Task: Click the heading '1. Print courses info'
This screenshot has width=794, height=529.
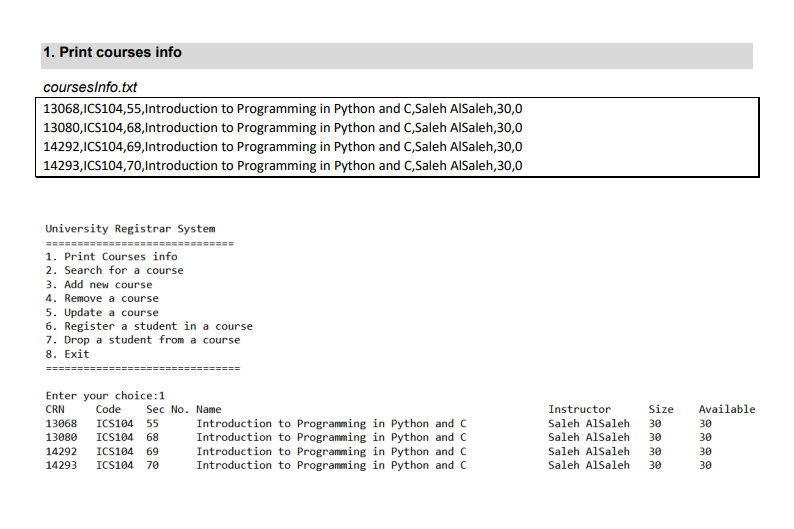Action: click(x=112, y=53)
